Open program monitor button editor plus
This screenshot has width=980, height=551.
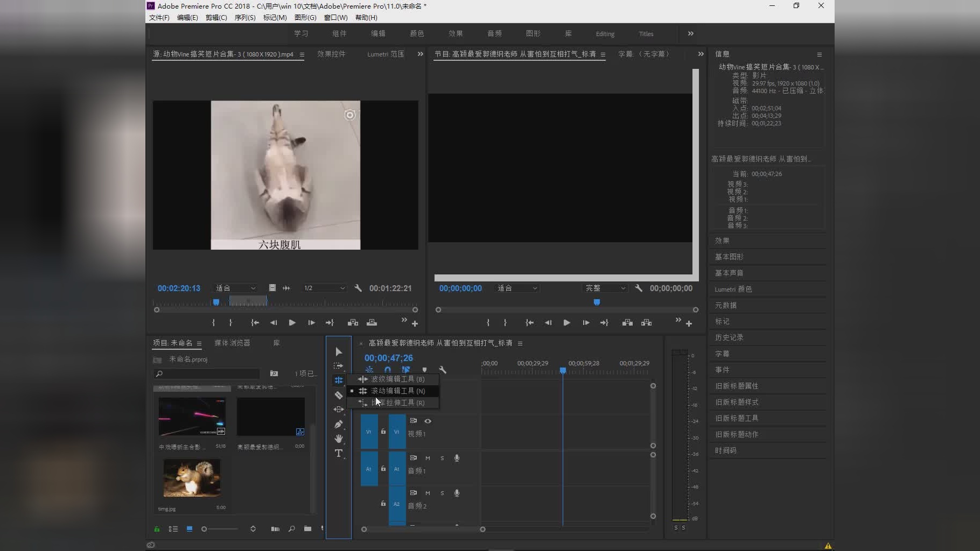[x=689, y=324]
